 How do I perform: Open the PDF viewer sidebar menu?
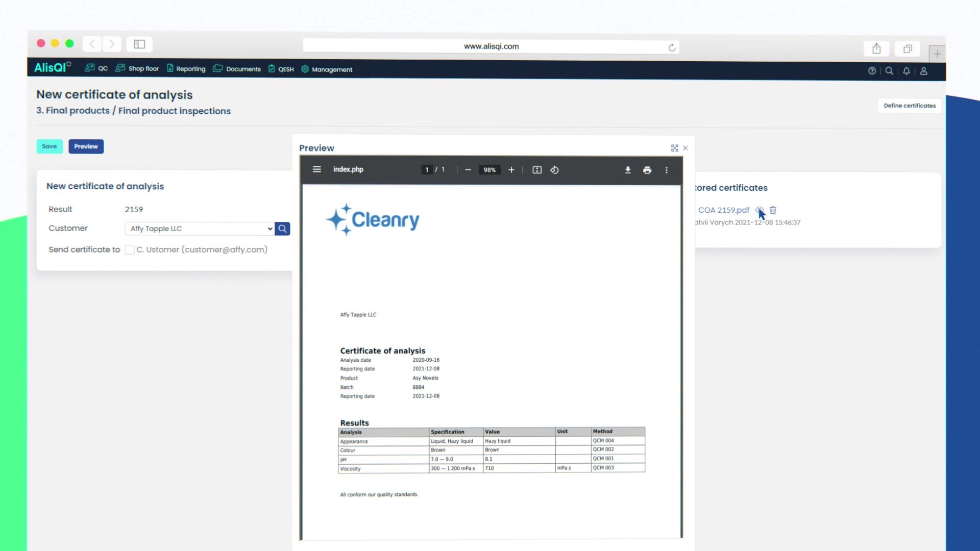[317, 169]
